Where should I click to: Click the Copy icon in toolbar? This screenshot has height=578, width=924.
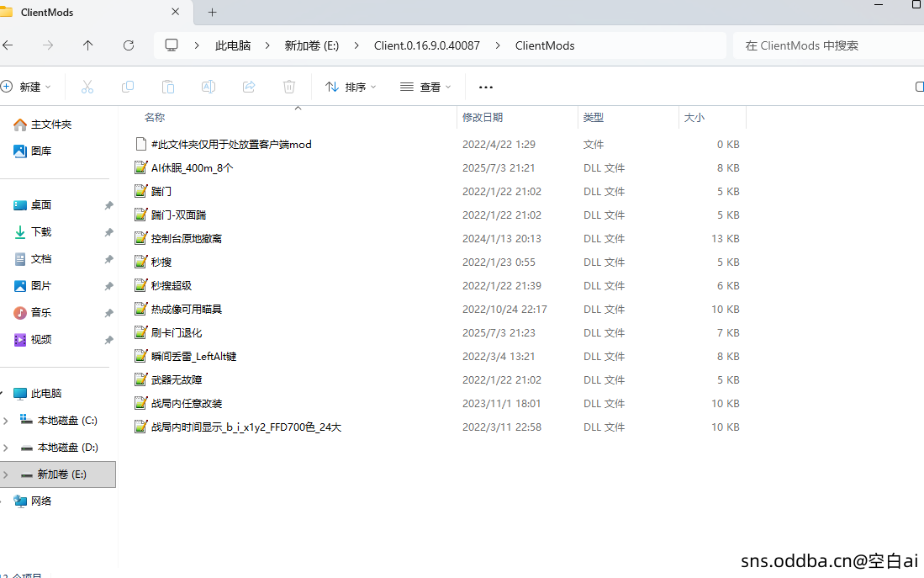(x=128, y=87)
